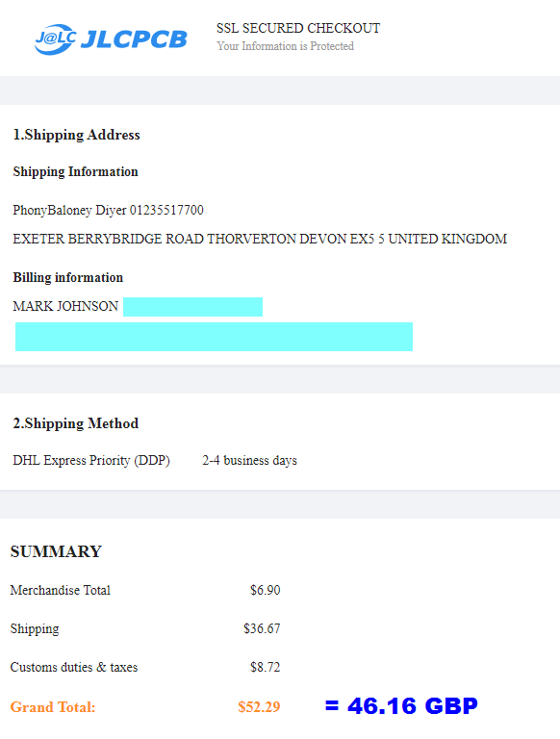Select the 2.Shipping Method section heading
Image resolution: width=560 pixels, height=739 pixels.
click(75, 423)
